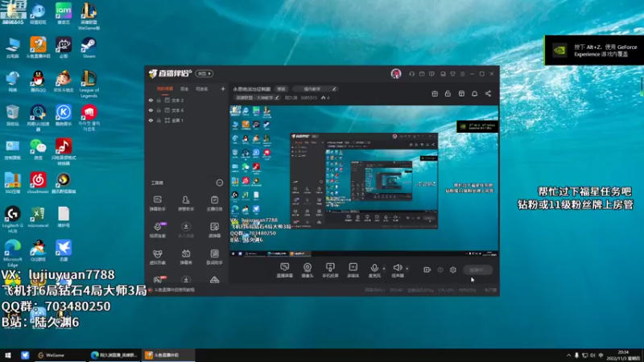Screen dimensions: 644x362
Task: Click the record video icon beside settings
Action: click(427, 269)
